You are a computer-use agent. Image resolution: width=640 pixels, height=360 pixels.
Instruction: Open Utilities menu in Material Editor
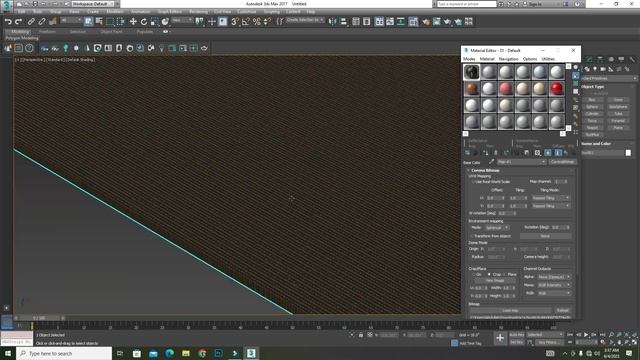click(x=548, y=59)
